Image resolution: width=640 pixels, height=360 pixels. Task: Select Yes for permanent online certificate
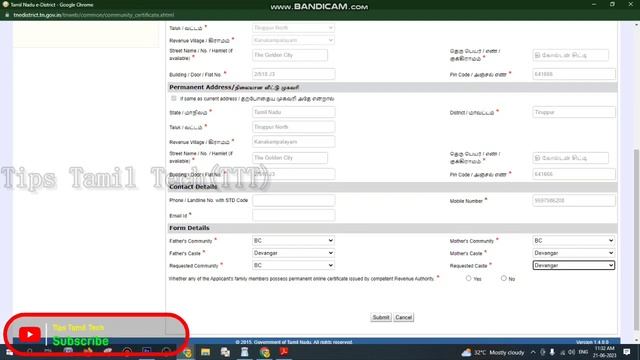(x=468, y=278)
